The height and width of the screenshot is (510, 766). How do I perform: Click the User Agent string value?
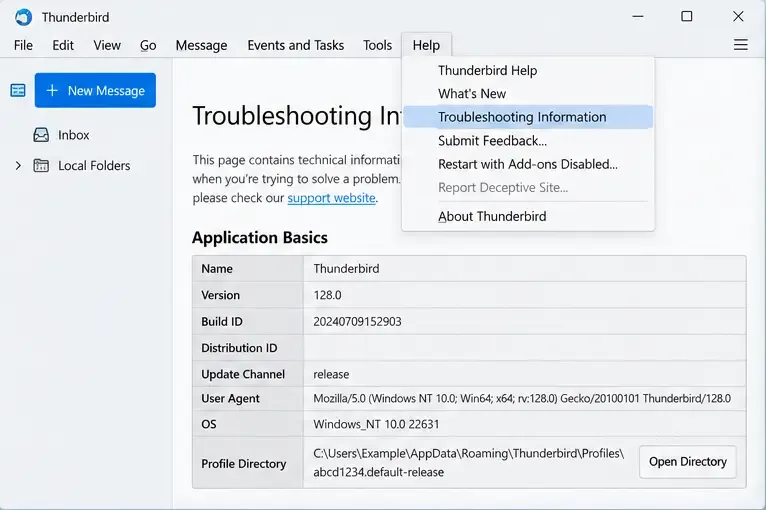coord(522,399)
